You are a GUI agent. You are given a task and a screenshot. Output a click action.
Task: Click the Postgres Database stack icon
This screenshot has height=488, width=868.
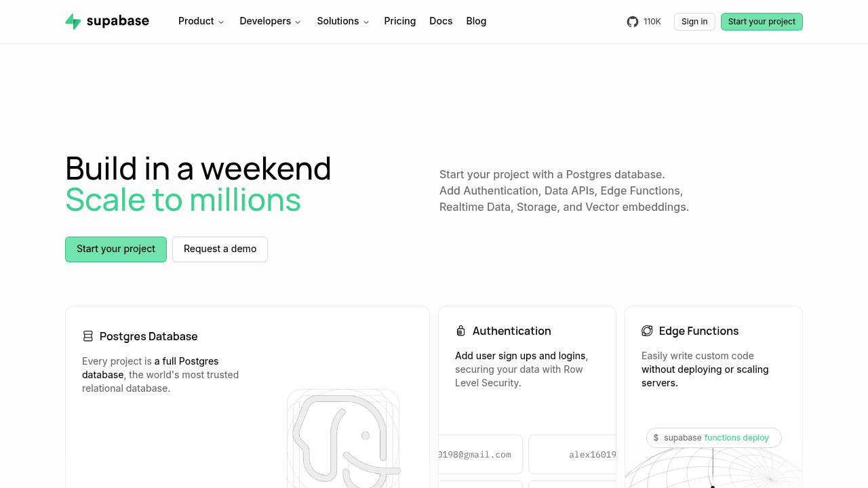click(88, 336)
